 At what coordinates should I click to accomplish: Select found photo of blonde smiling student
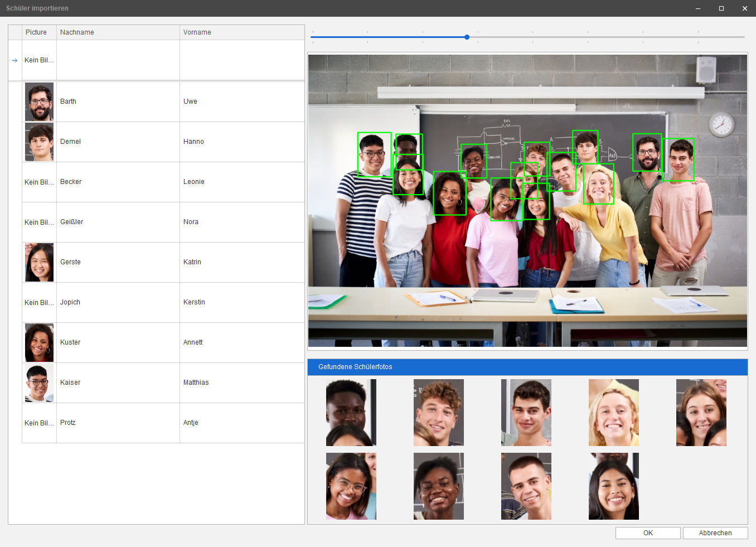[613, 413]
